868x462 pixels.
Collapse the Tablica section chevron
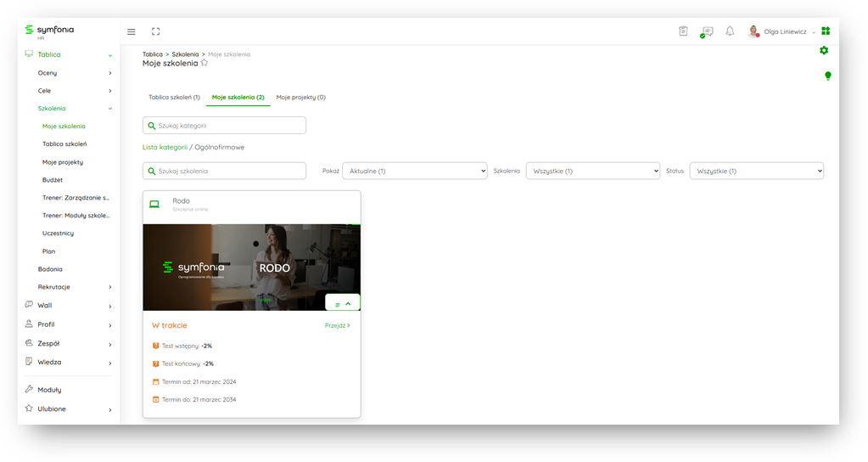110,55
